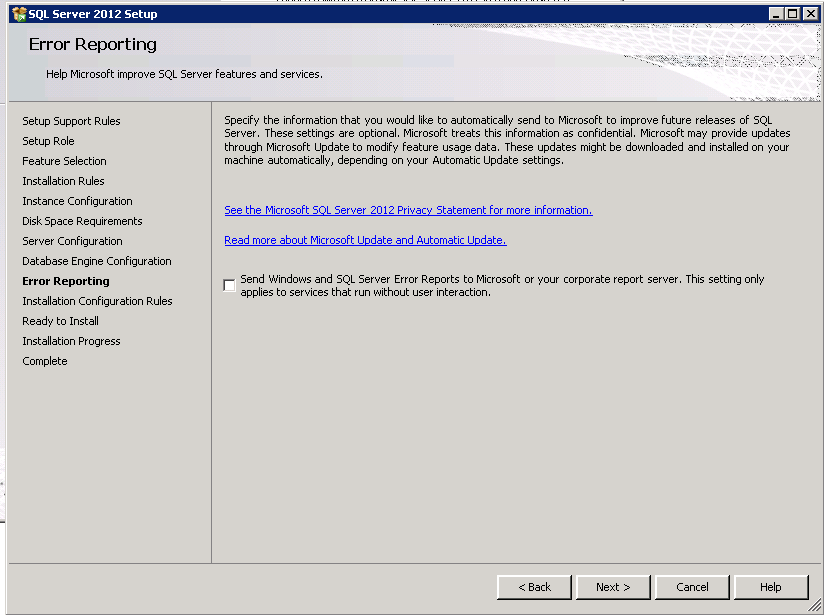This screenshot has width=824, height=615.
Task: Select Installation Progress step
Action: pyautogui.click(x=71, y=341)
